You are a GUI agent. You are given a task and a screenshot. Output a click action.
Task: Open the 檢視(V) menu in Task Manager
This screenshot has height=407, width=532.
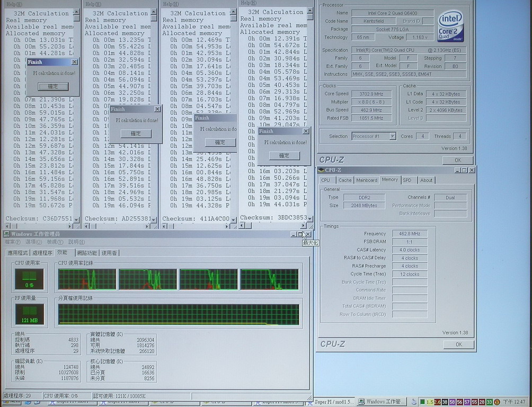coord(55,242)
